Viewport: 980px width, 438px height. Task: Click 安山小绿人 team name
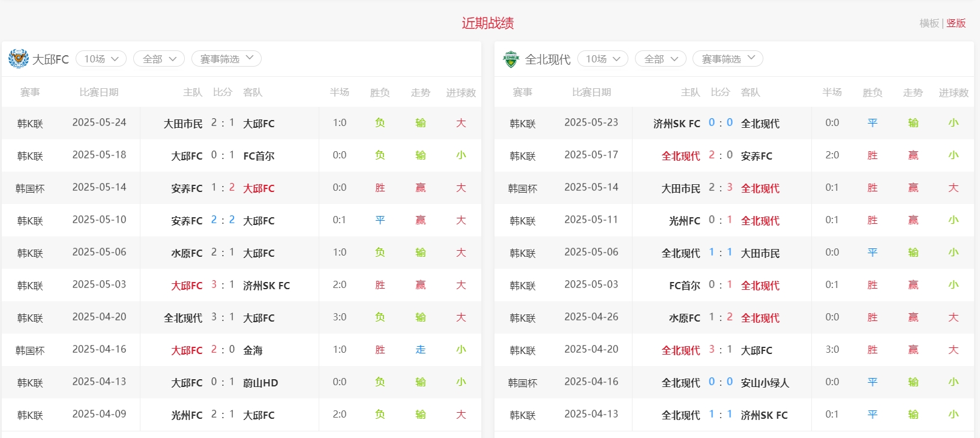pos(765,383)
